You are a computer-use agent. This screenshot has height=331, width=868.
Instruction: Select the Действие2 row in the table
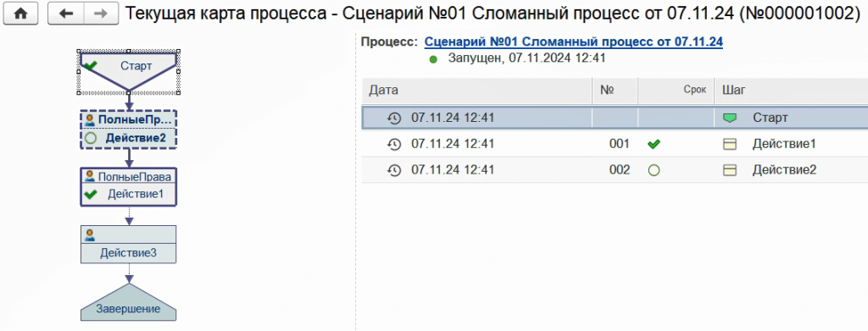(615, 170)
